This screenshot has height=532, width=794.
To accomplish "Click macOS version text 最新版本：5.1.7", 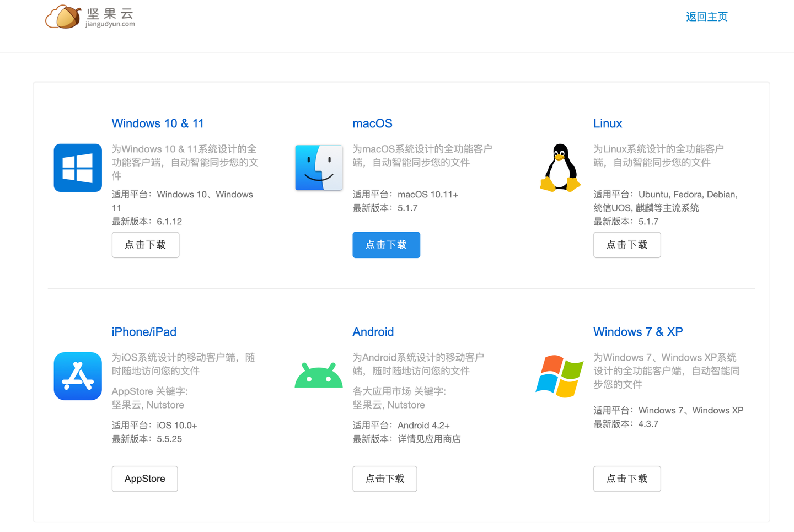I will pyautogui.click(x=385, y=208).
